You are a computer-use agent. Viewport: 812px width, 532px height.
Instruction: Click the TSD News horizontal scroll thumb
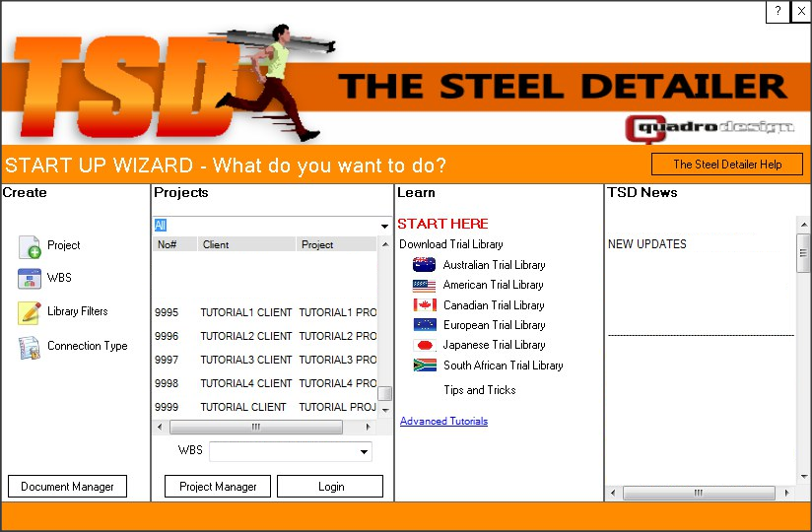coord(699,493)
